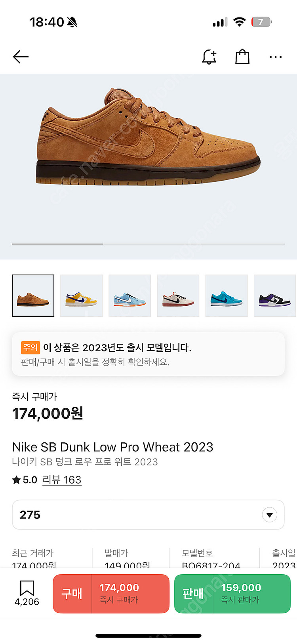Select the wheat Dunk thumbnail
297x644 pixels.
pyautogui.click(x=33, y=296)
